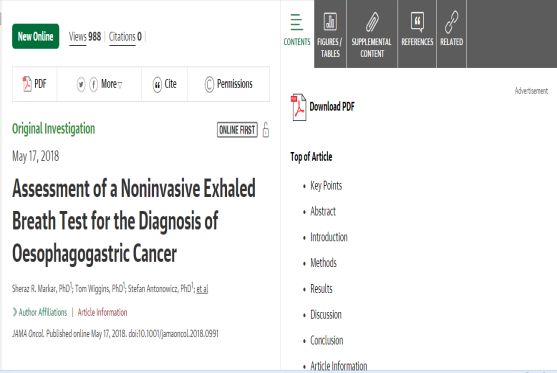This screenshot has width=557, height=373.
Task: Jump to the Methods section
Action: 323,263
